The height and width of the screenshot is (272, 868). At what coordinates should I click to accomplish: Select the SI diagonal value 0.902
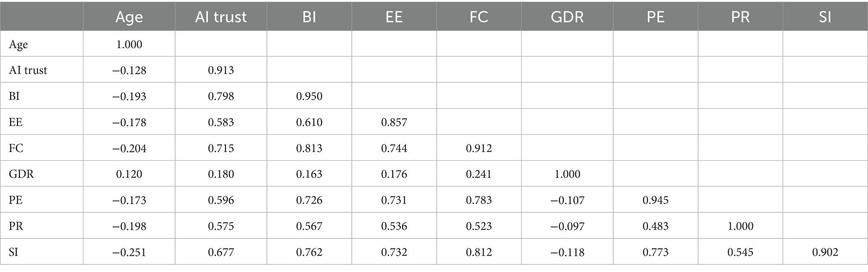825,252
